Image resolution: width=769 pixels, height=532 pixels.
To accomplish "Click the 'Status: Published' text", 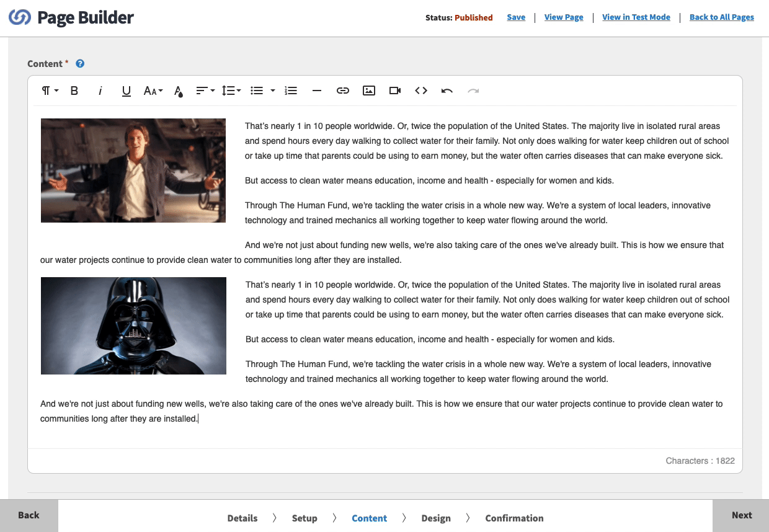I will [459, 17].
